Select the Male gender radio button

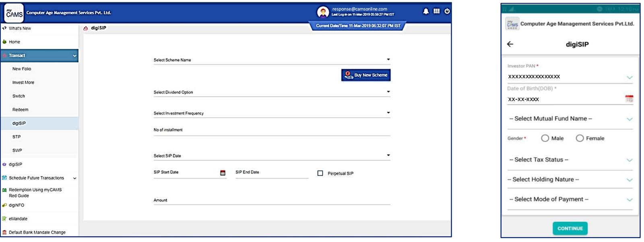[545, 138]
